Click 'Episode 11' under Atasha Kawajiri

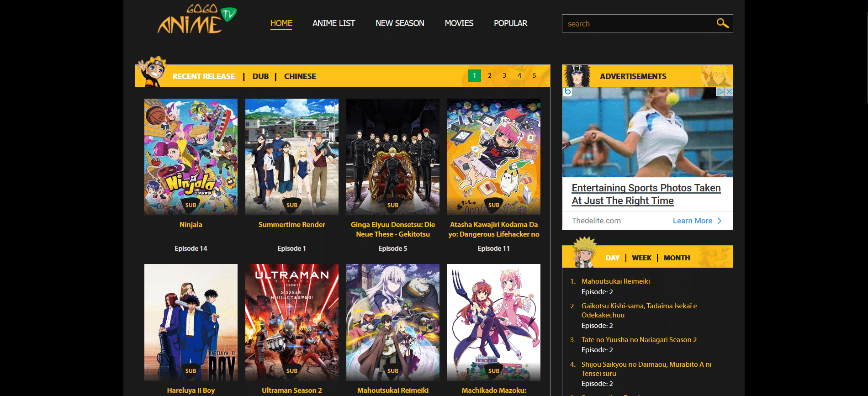[494, 248]
